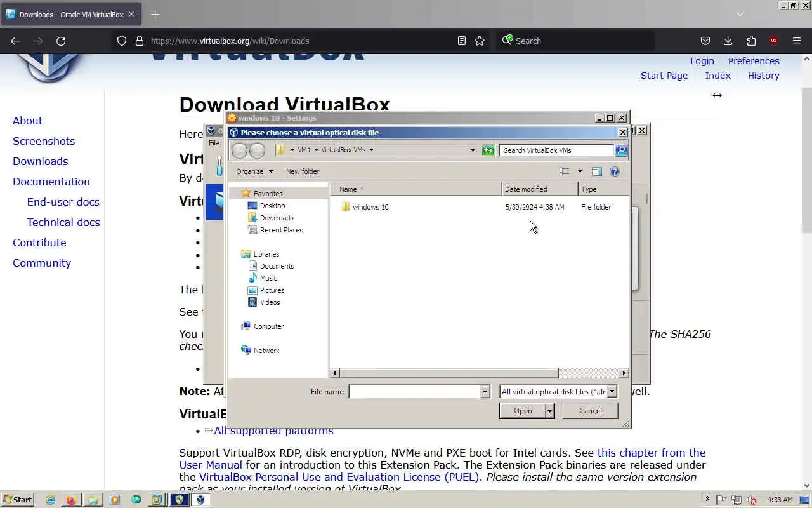The height and width of the screenshot is (508, 812).
Task: Reload the browser page
Action: [61, 41]
